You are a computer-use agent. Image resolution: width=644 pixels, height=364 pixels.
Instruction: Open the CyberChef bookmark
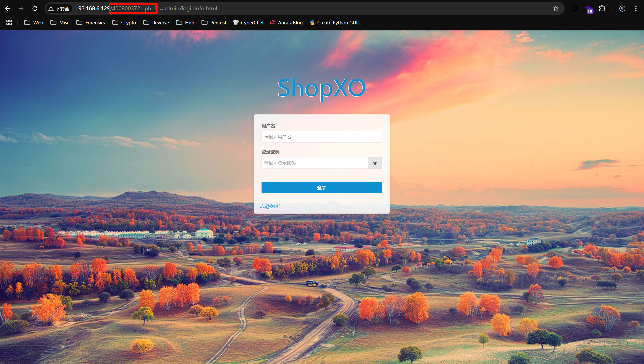248,23
